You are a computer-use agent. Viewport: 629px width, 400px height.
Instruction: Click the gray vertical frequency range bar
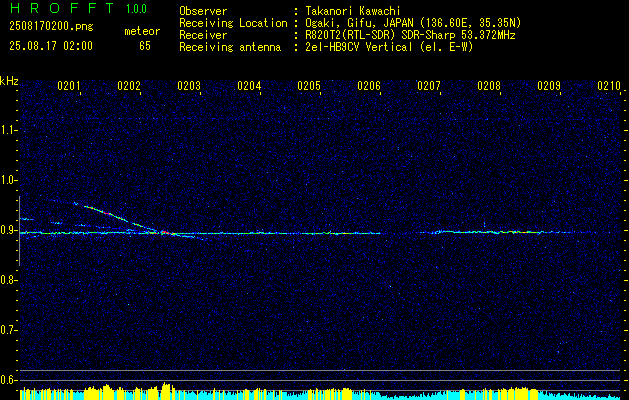tap(19, 231)
